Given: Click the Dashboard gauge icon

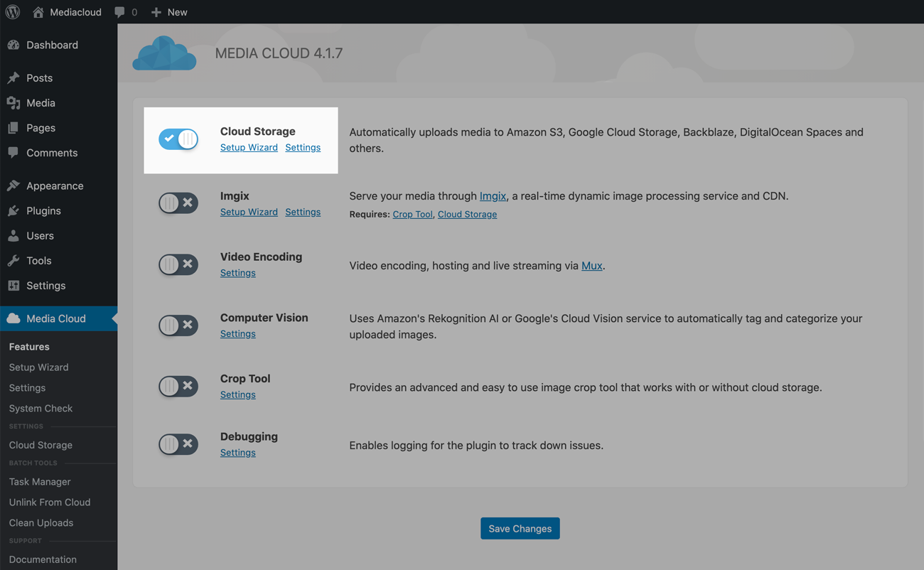Looking at the screenshot, I should click(x=14, y=45).
